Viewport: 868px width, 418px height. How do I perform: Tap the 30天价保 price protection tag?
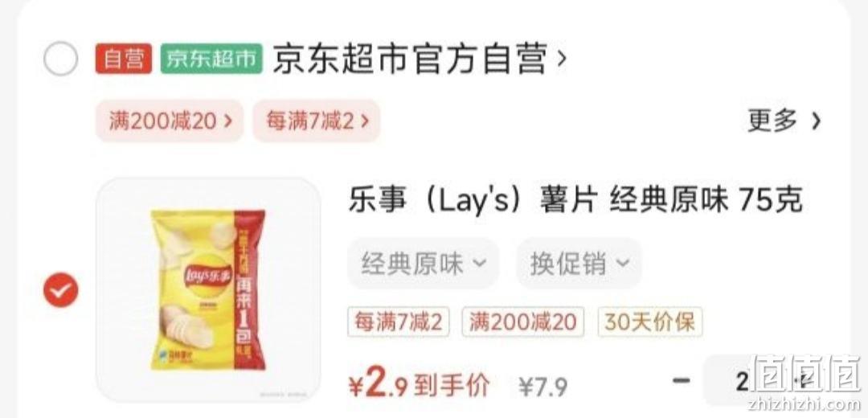[x=650, y=322]
